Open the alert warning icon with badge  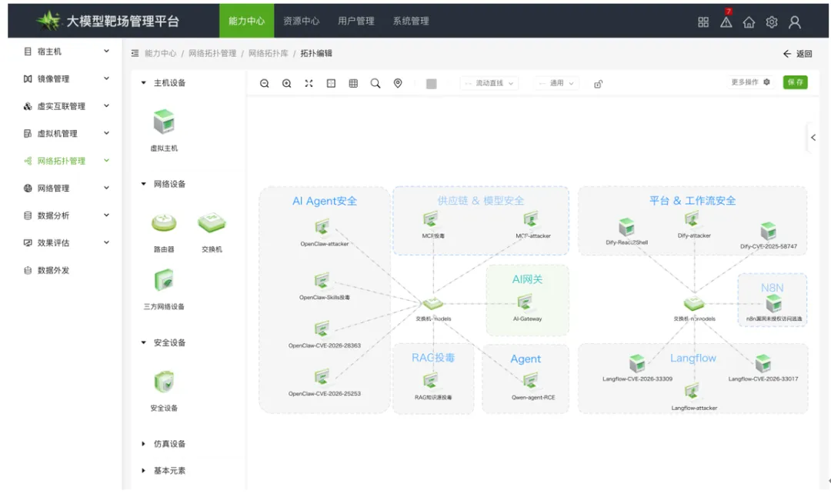726,22
